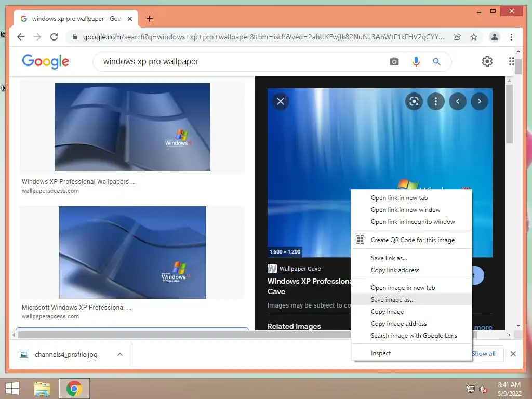Choose 'Open link in new window'
532x399 pixels.
[x=411, y=210]
